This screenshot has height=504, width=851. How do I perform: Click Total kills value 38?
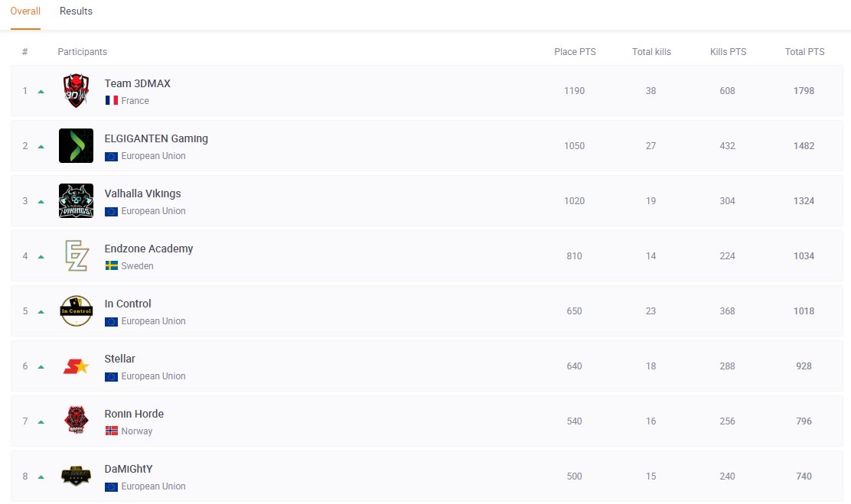pos(650,90)
